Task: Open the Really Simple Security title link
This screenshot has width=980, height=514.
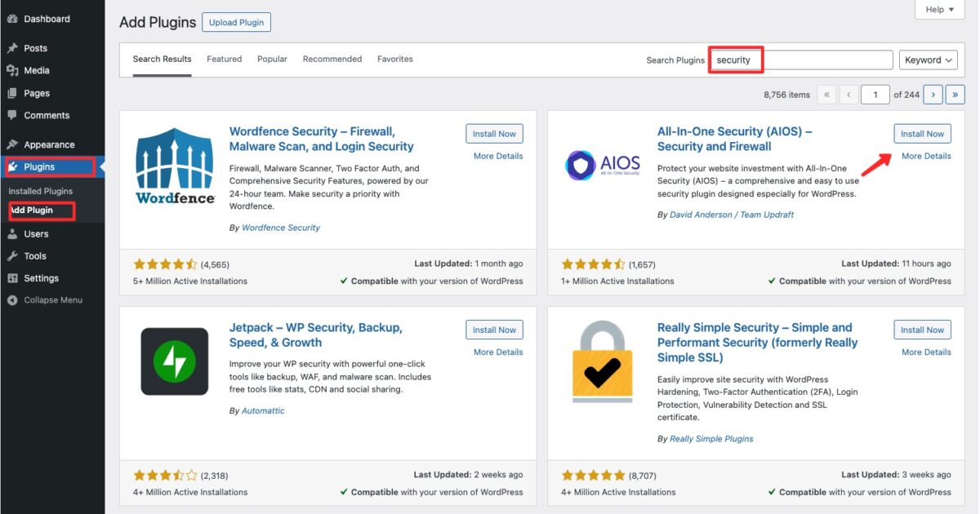Action: (x=758, y=342)
